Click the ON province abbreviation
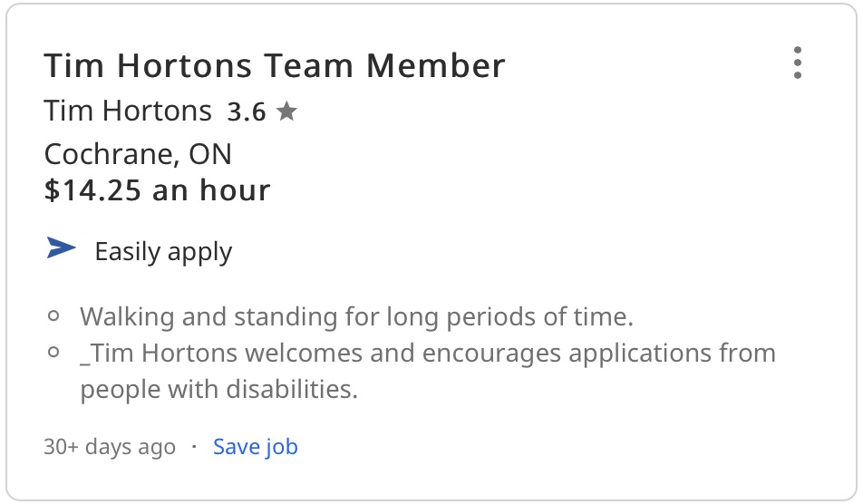 pos(210,154)
